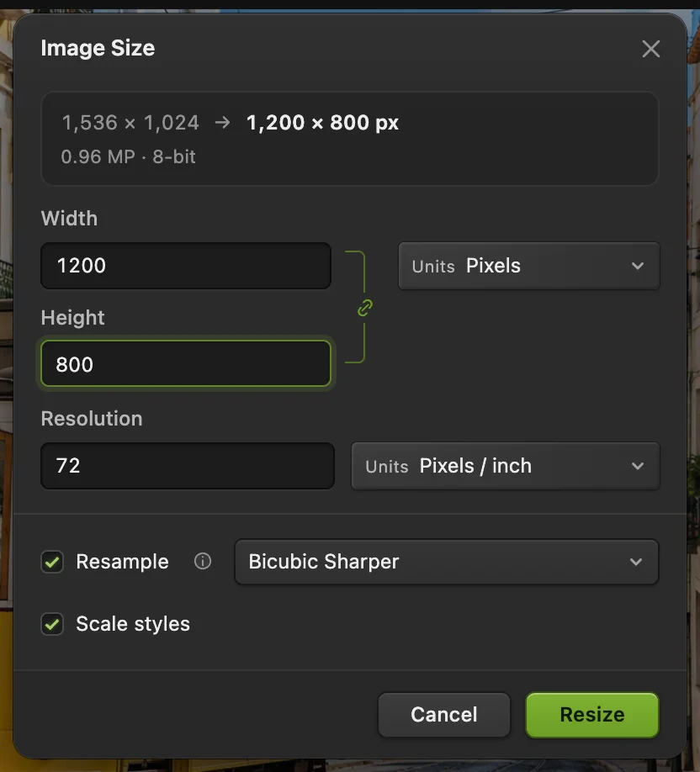Open the Pixels / inch resolution units dropdown
This screenshot has width=700, height=772.
pos(505,466)
